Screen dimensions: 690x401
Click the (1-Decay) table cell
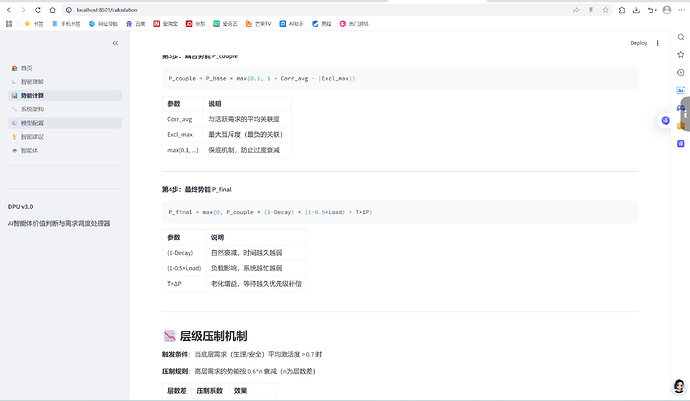[184, 253]
